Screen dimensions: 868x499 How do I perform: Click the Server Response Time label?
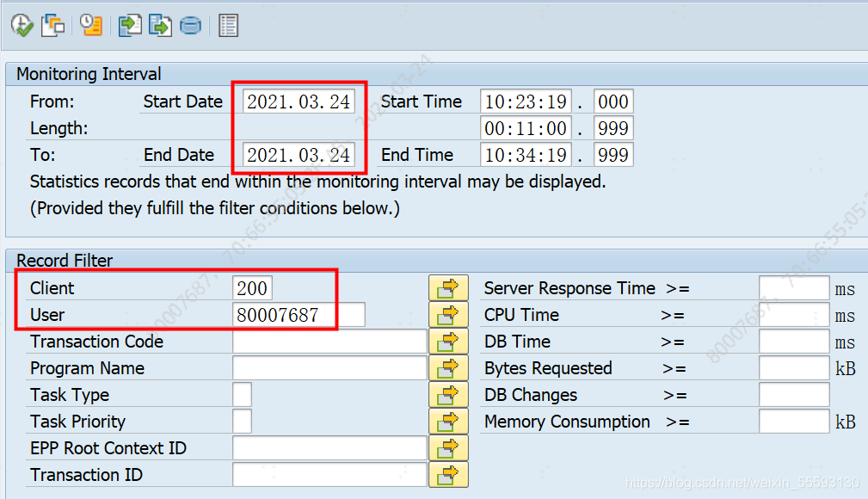point(569,288)
